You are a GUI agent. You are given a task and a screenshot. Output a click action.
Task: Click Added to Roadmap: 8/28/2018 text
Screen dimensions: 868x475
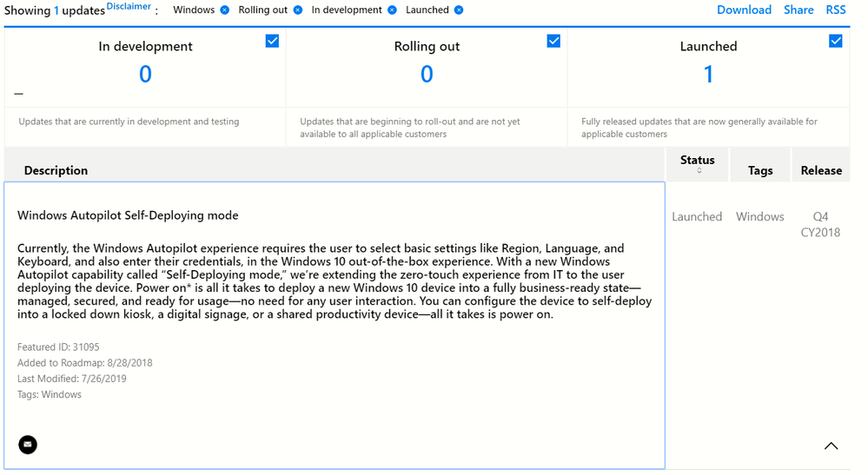point(84,363)
